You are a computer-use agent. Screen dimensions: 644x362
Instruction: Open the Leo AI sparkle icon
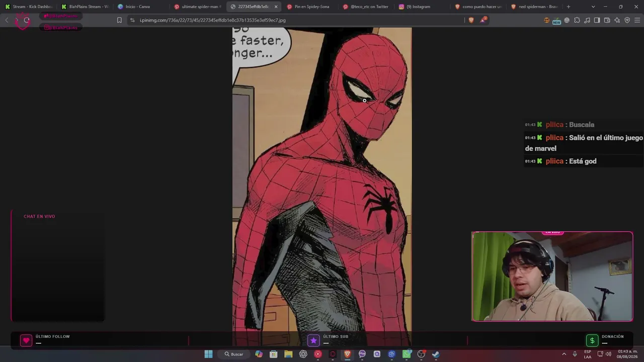[617, 20]
